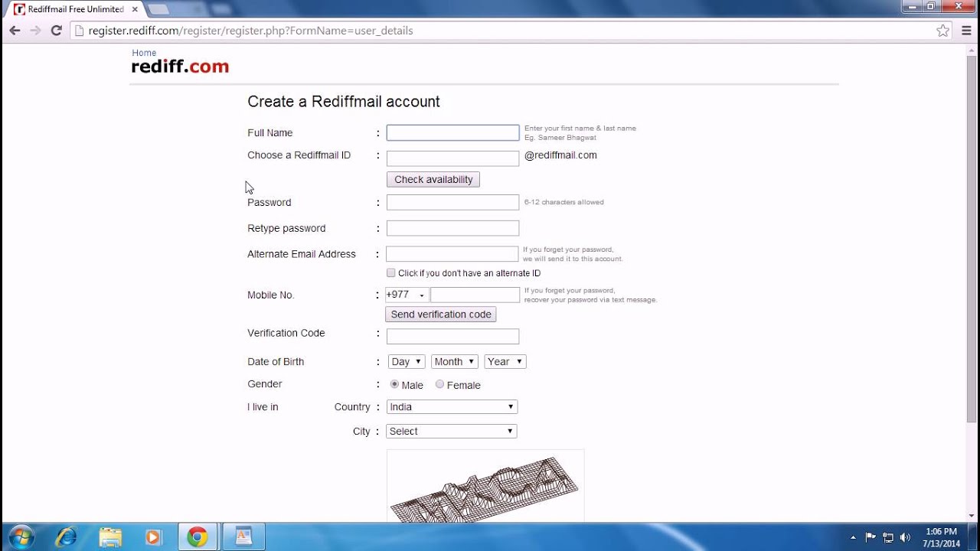Open the +977 country code dropdown
The height and width of the screenshot is (551, 980).
click(x=407, y=295)
